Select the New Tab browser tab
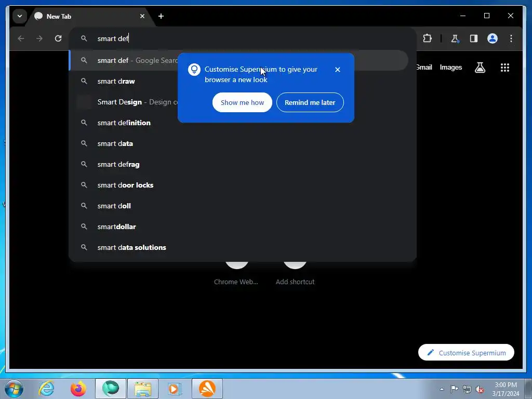The image size is (532, 399). pyautogui.click(x=90, y=16)
